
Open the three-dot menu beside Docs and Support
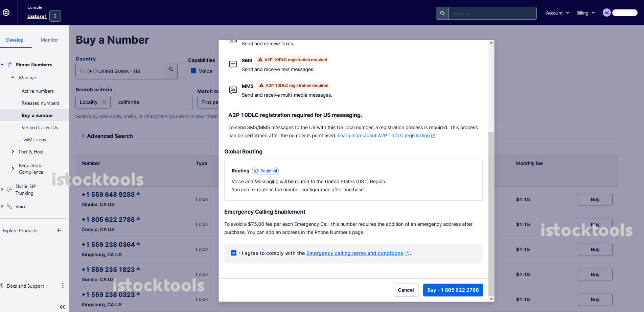click(x=63, y=286)
